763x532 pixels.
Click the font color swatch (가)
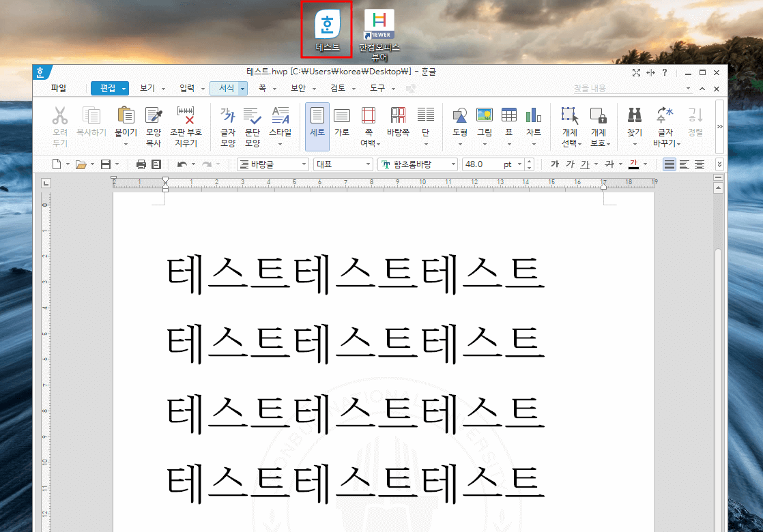633,164
